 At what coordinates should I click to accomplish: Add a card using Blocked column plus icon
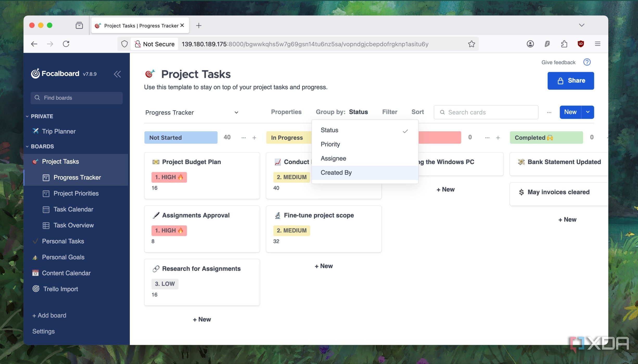point(498,138)
